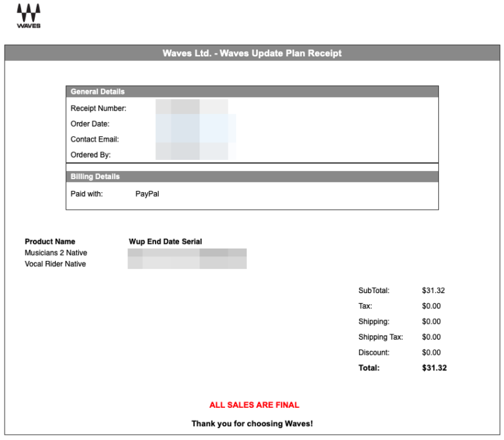Click the PayPal payment method text

click(x=147, y=194)
